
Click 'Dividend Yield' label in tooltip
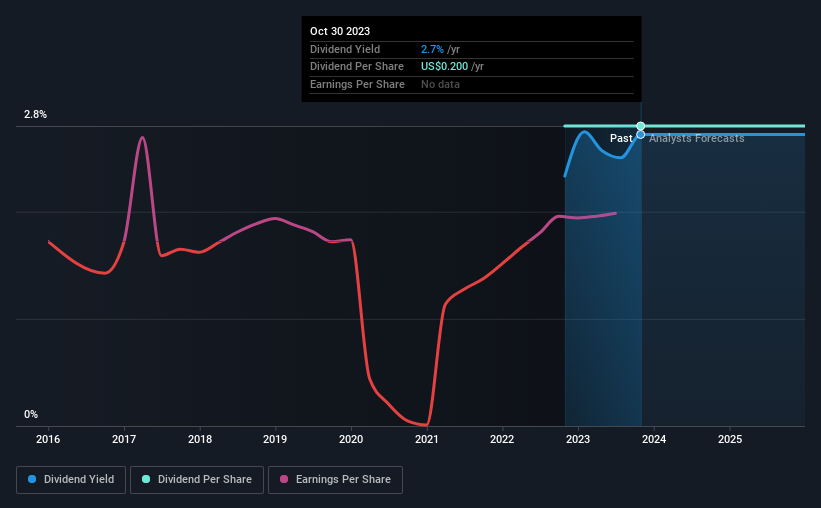pos(345,49)
